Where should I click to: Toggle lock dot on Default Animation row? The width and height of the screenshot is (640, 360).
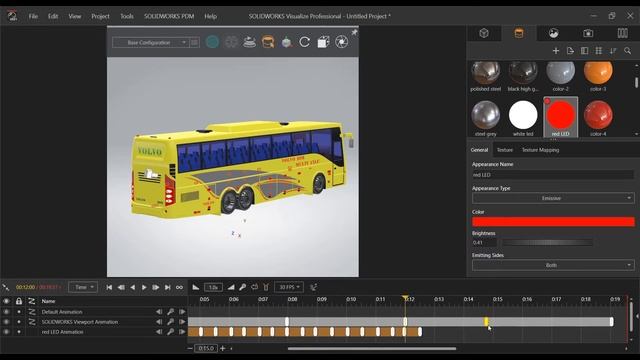19,312
